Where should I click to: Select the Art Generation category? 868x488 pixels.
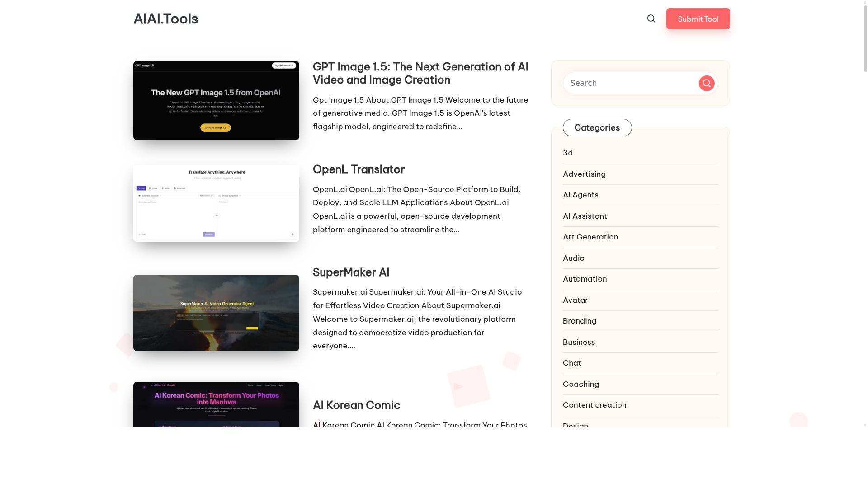(590, 237)
